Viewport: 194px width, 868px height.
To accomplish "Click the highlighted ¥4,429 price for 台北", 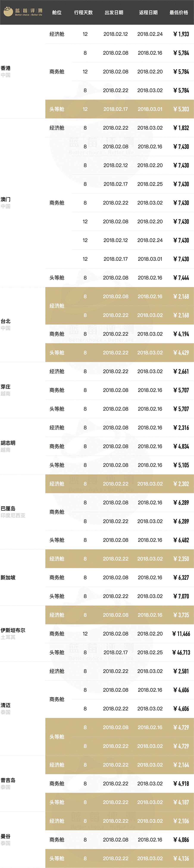I will point(181,353).
